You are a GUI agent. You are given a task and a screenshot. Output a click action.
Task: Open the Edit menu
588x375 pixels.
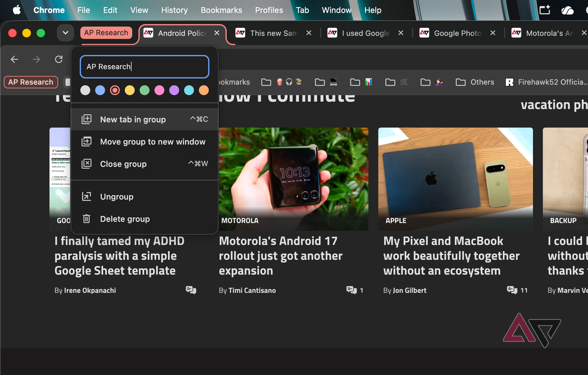point(110,10)
